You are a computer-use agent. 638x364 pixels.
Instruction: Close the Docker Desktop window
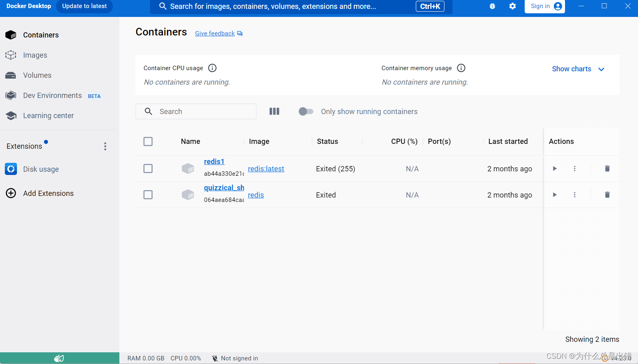pos(628,6)
